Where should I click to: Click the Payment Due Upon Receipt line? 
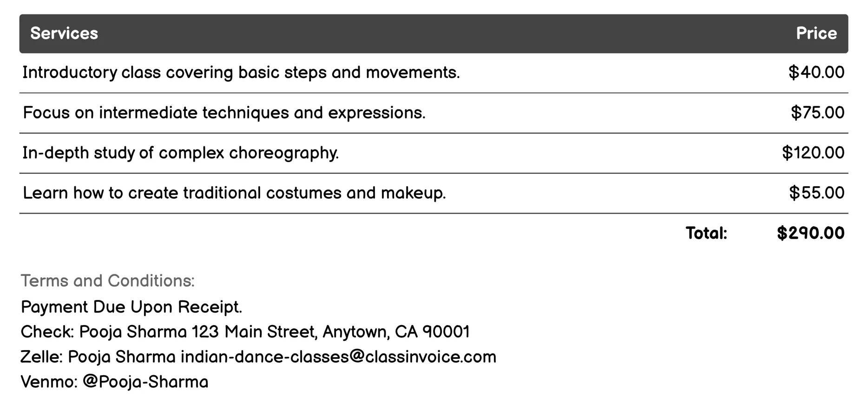pos(132,307)
